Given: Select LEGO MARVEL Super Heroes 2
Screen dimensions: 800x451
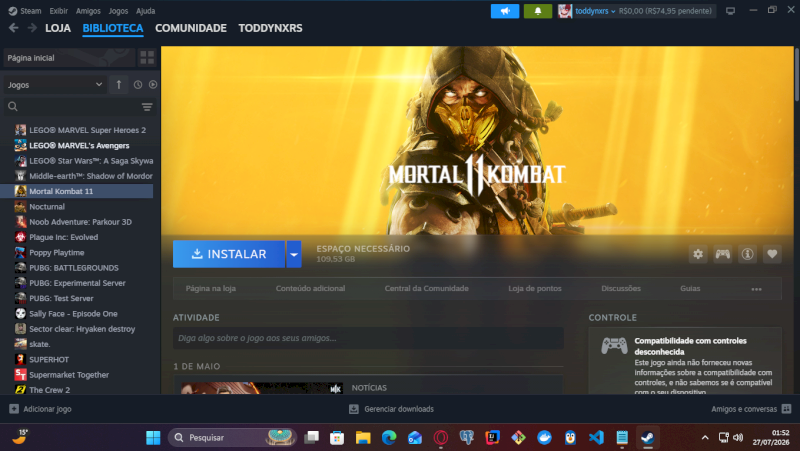Looking at the screenshot, I should (x=79, y=130).
